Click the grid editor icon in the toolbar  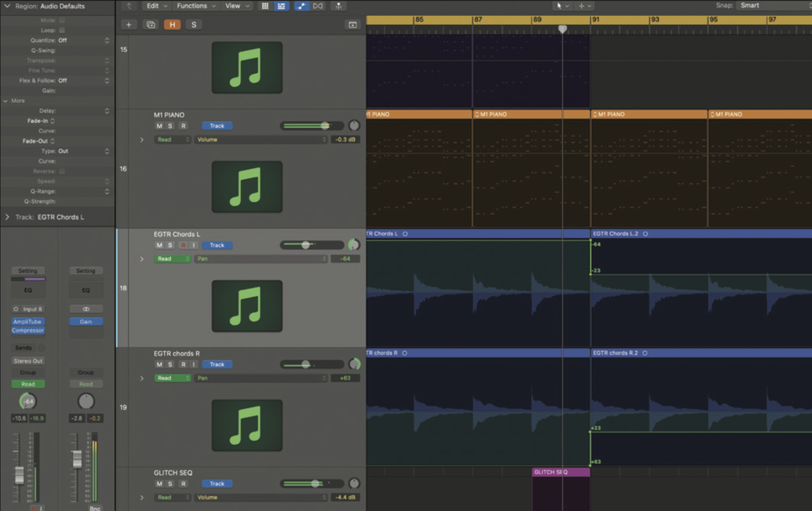(x=265, y=6)
